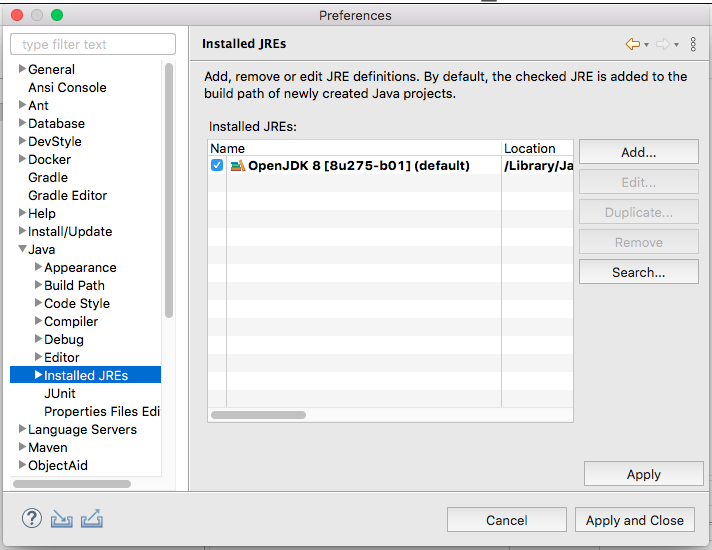This screenshot has width=712, height=550.
Task: Collapse the Java tree node
Action: (x=22, y=250)
